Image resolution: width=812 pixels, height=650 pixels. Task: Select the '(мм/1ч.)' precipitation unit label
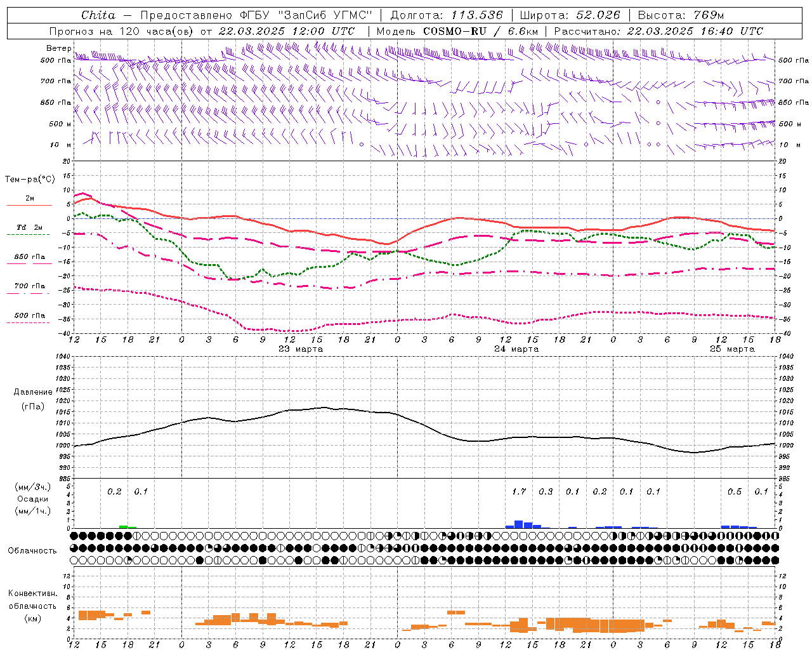[33, 511]
